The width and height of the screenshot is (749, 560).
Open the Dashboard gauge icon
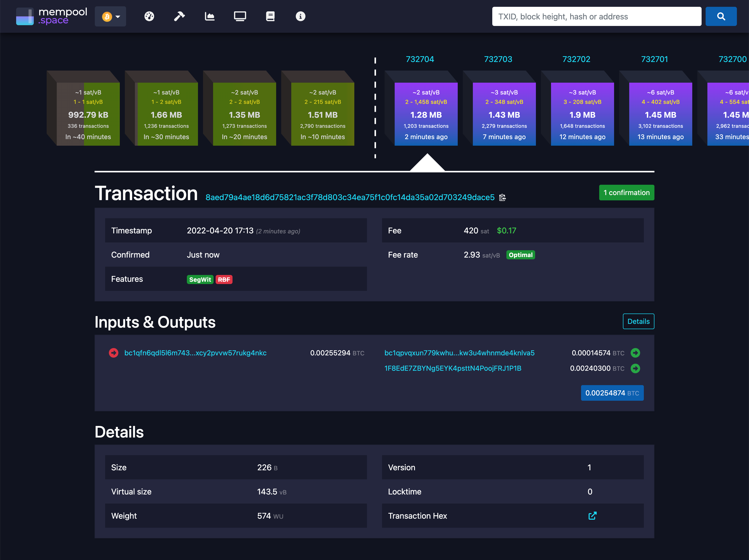[x=149, y=16]
